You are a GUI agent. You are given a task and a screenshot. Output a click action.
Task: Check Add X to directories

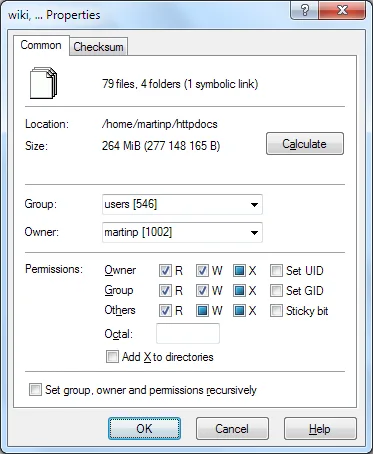click(112, 356)
